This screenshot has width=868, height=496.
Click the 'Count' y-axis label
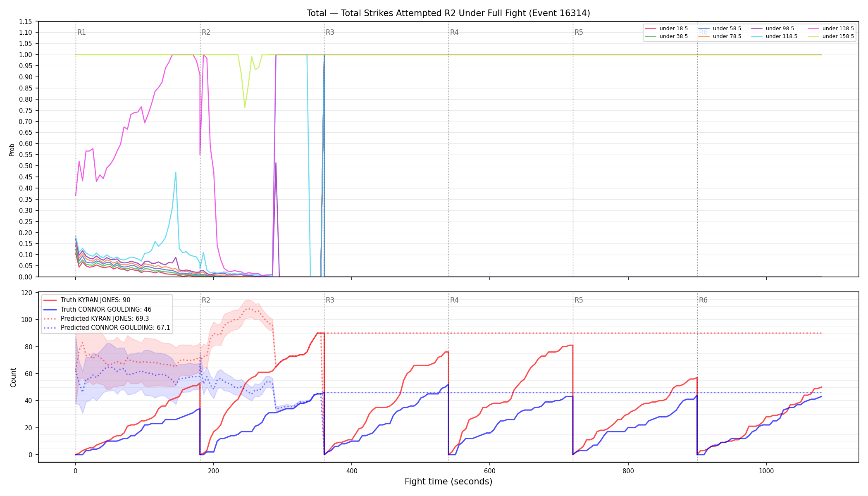click(13, 377)
